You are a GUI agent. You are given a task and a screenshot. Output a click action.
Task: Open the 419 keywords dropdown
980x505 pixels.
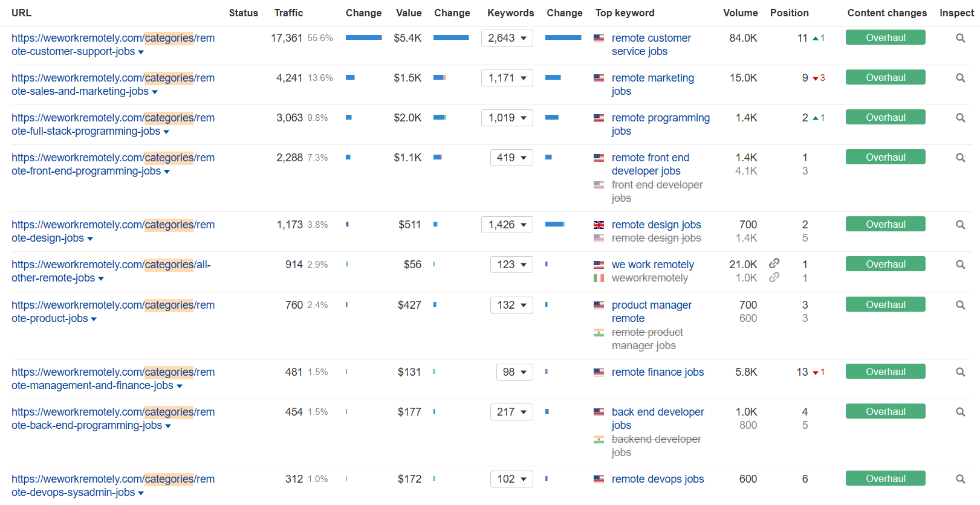(x=511, y=158)
